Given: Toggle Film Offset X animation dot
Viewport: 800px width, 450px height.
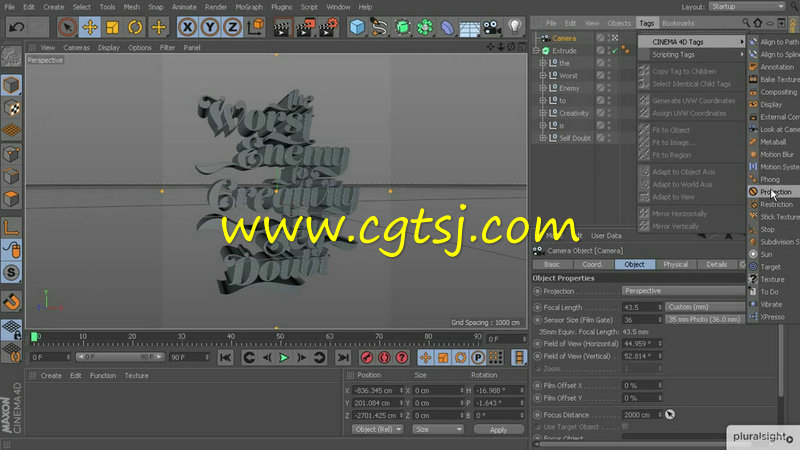Looking at the screenshot, I should click(x=537, y=386).
